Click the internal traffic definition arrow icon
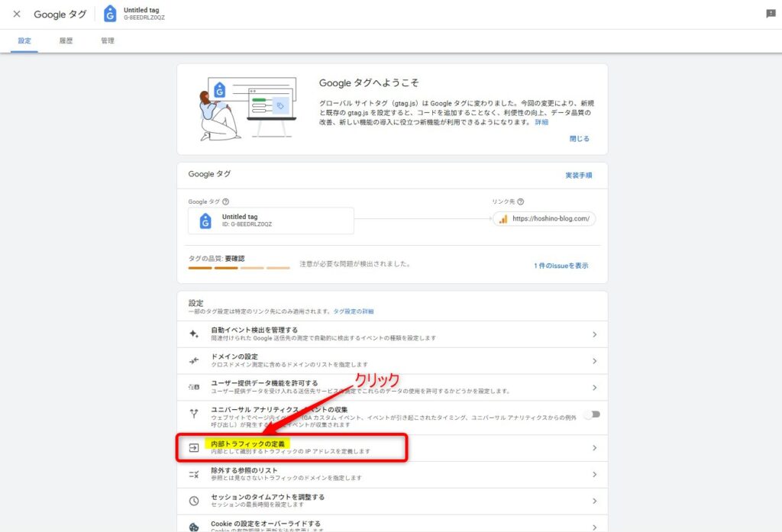Screen dimensions: 782x532 tap(193, 446)
